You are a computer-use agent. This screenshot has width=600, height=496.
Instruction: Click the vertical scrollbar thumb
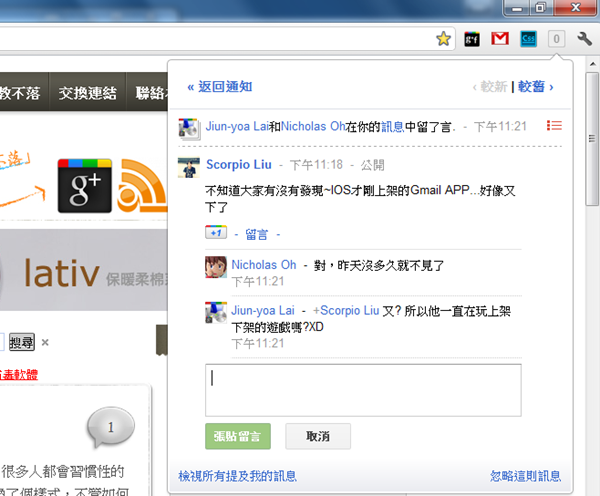tap(592, 139)
